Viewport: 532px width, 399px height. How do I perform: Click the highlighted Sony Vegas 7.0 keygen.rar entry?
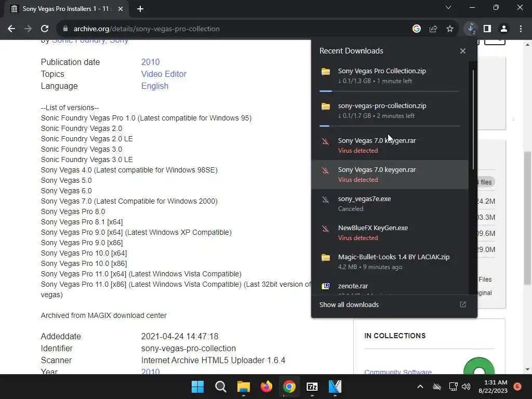coord(390,175)
